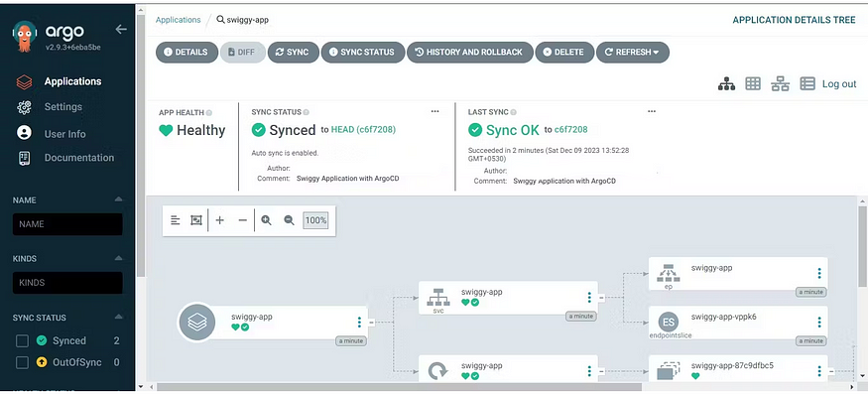Click the compact layout lines icon in the graph toolbar

click(x=175, y=220)
